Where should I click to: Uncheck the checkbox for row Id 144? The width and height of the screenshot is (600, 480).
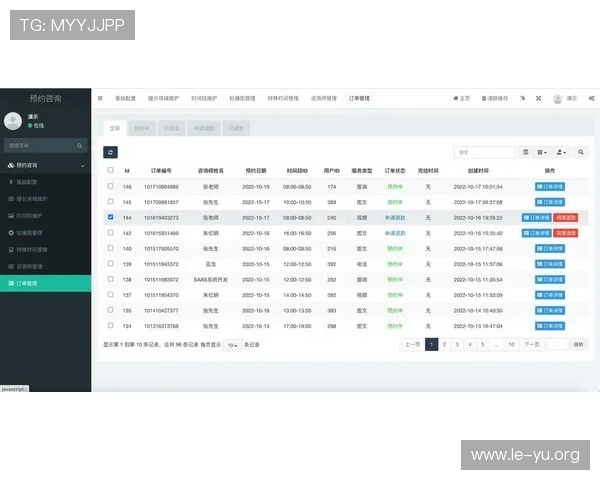click(110, 216)
